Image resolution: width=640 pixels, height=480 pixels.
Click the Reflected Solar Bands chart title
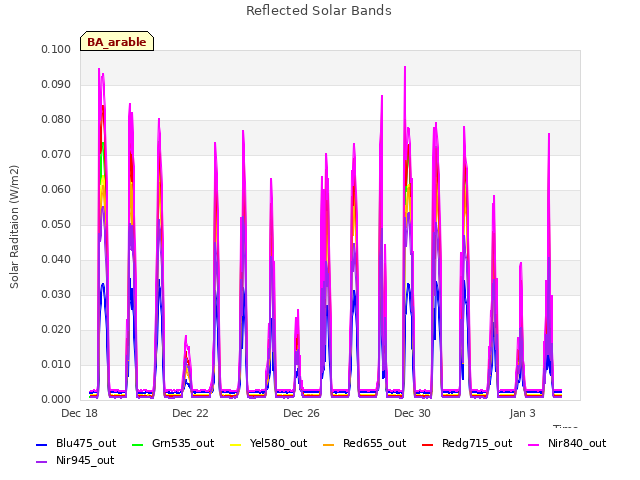(319, 11)
